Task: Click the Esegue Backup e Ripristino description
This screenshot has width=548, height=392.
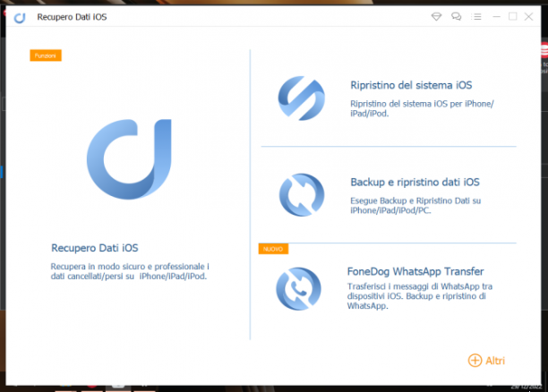Action: 415,206
